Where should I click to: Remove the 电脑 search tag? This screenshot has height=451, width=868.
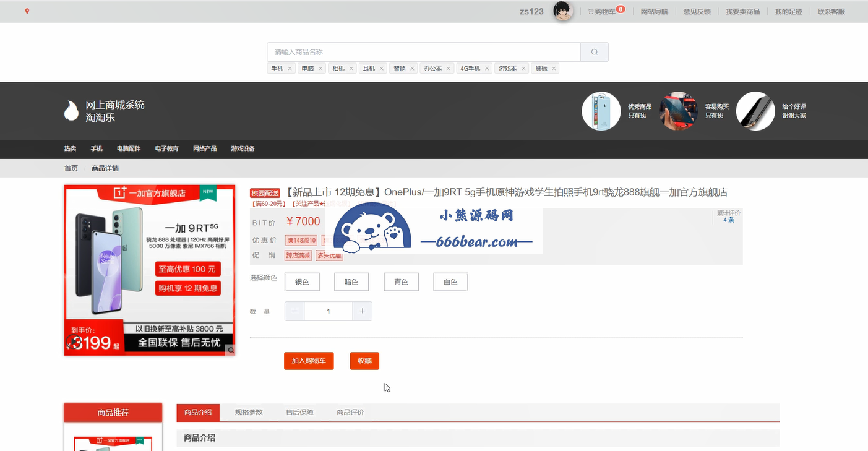click(x=320, y=69)
